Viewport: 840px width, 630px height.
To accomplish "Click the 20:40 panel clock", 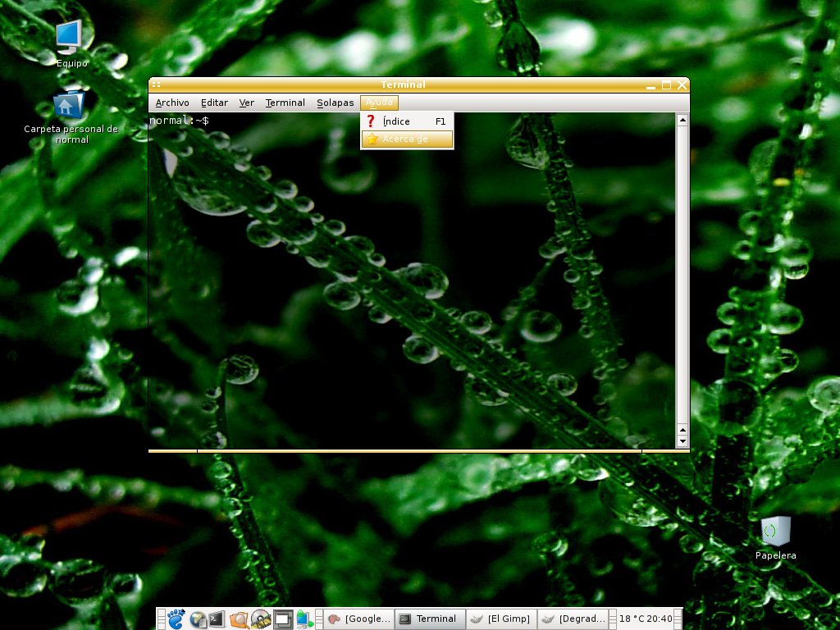I will [660, 619].
